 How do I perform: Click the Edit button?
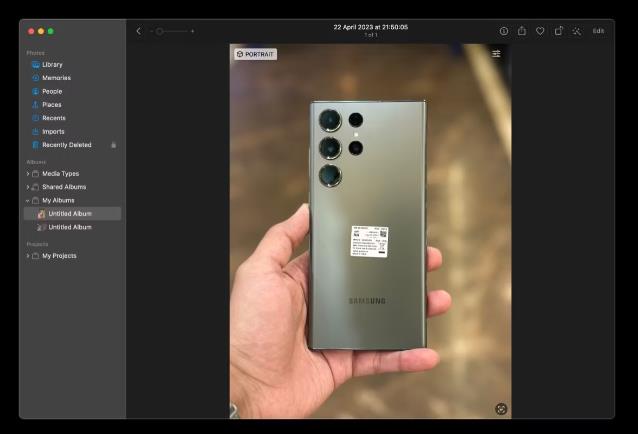click(x=598, y=31)
